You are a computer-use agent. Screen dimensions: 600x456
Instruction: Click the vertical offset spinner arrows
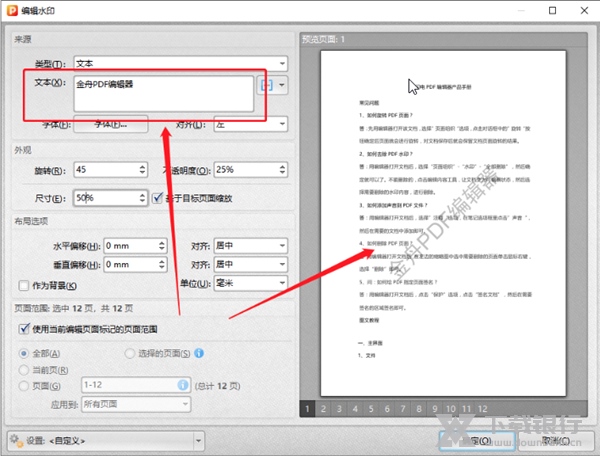click(x=162, y=264)
